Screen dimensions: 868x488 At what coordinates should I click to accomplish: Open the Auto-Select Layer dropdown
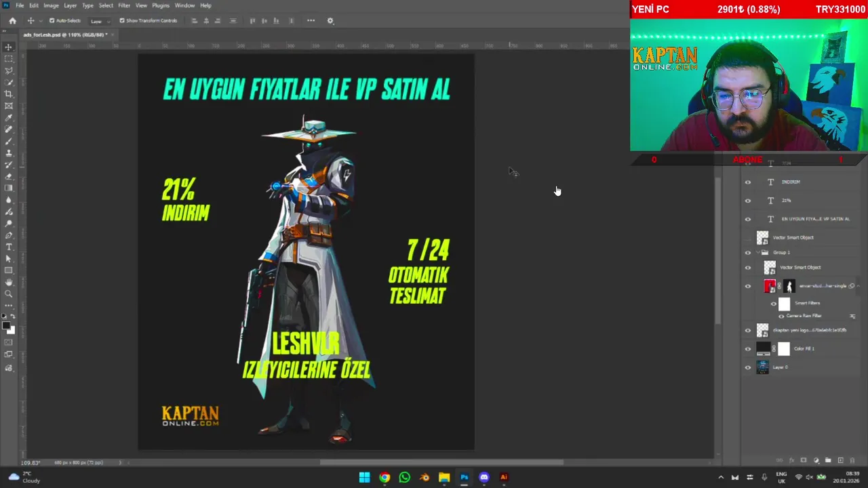tap(100, 21)
